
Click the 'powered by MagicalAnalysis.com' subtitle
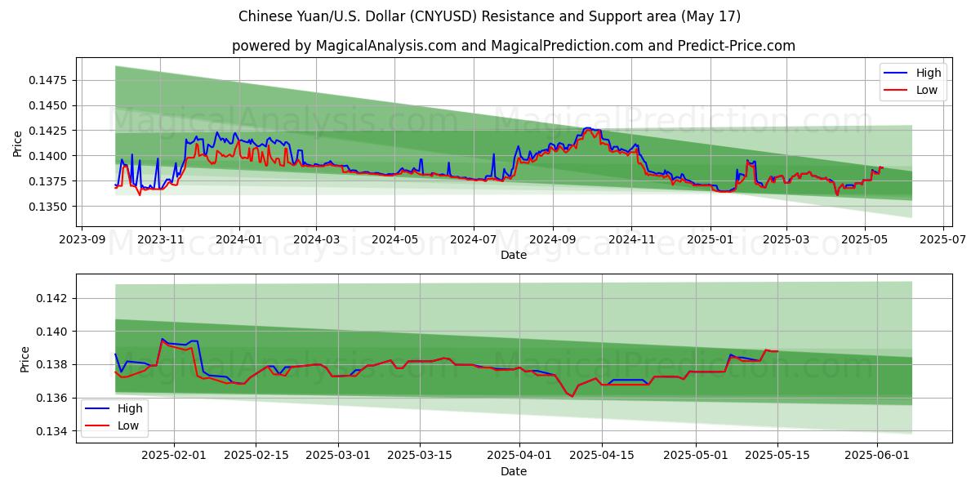pyautogui.click(x=513, y=46)
